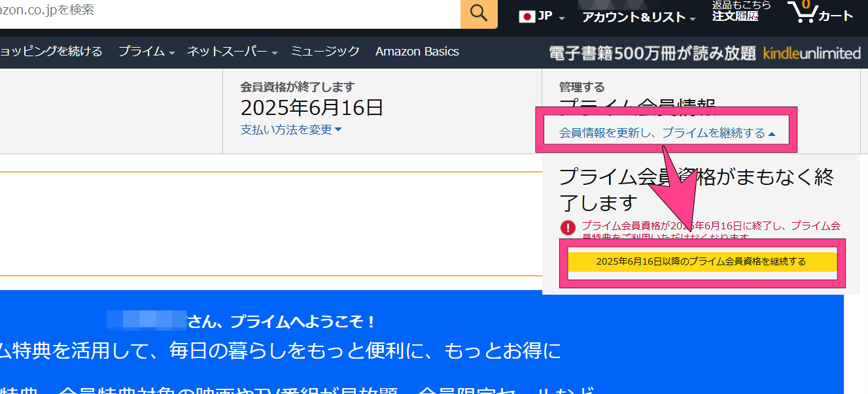Viewport: 868px width, 394px height.
Task: Click the 管理する label
Action: coord(582,87)
